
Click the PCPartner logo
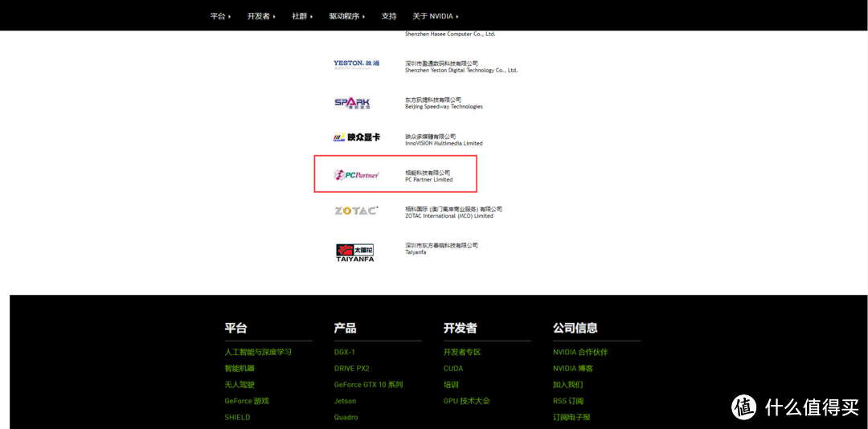coord(357,175)
